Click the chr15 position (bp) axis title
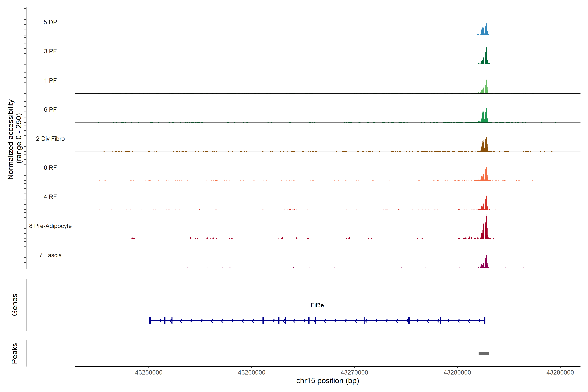 (x=327, y=381)
